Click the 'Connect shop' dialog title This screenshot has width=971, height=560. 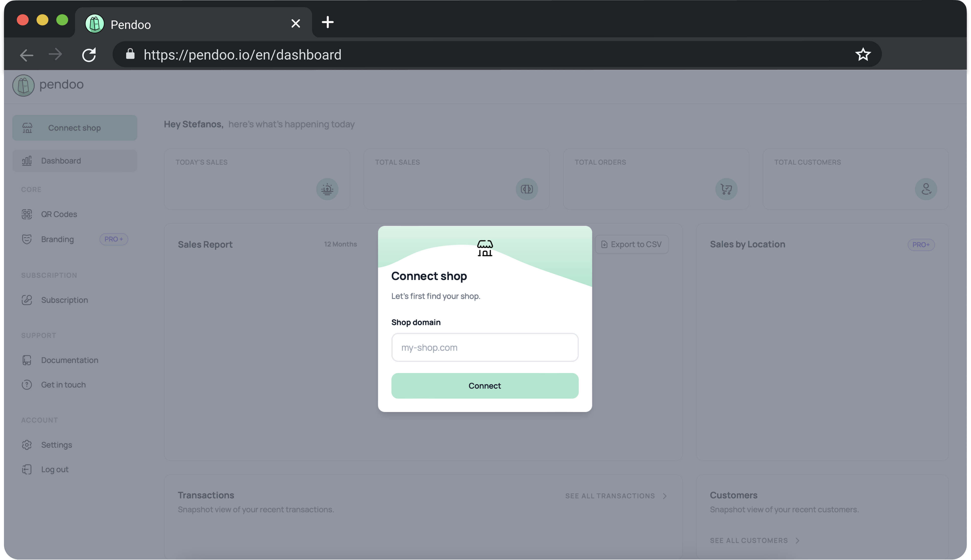pos(429,276)
